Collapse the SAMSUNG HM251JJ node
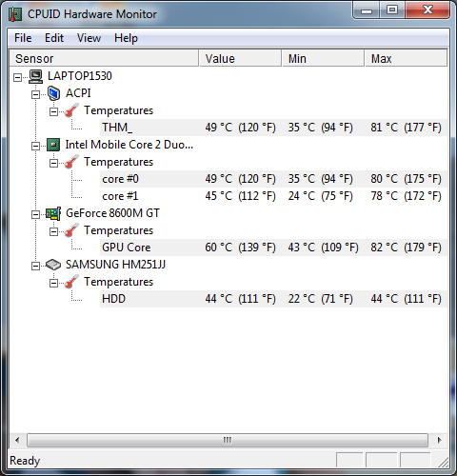 pos(36,266)
